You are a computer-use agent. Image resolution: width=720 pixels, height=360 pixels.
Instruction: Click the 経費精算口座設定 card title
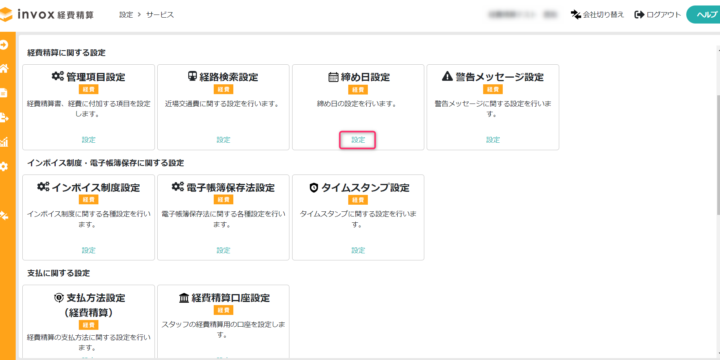(231, 298)
